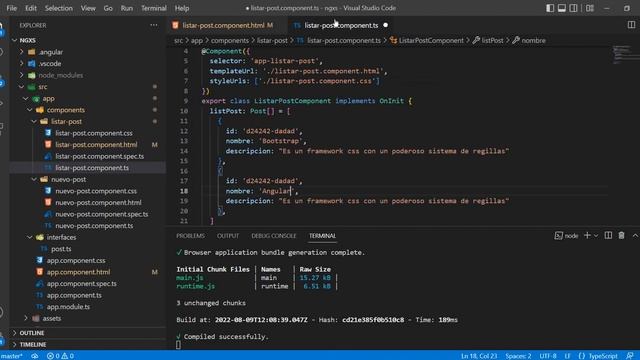Change UTF-8 file encoding
The width and height of the screenshot is (640, 360).
tap(548, 356)
